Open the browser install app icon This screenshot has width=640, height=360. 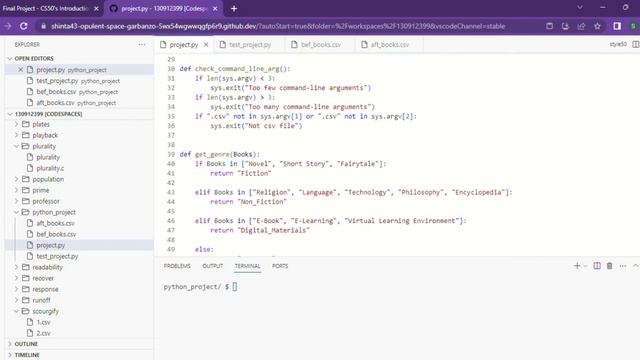pos(565,26)
